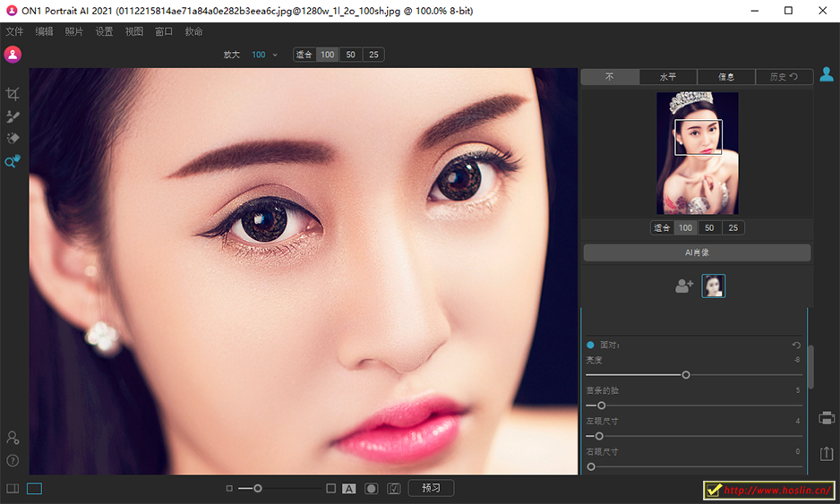Toggle the A compare view button
This screenshot has height=504, width=840.
tap(348, 489)
